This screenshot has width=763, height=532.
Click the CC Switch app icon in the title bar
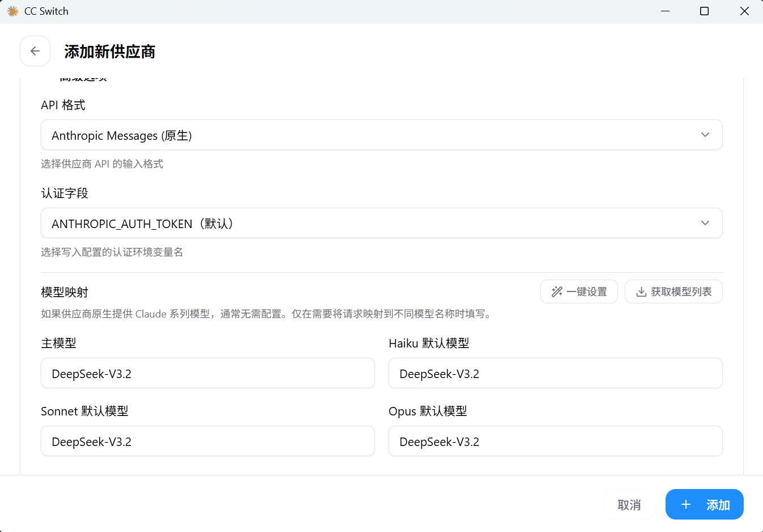pos(12,11)
